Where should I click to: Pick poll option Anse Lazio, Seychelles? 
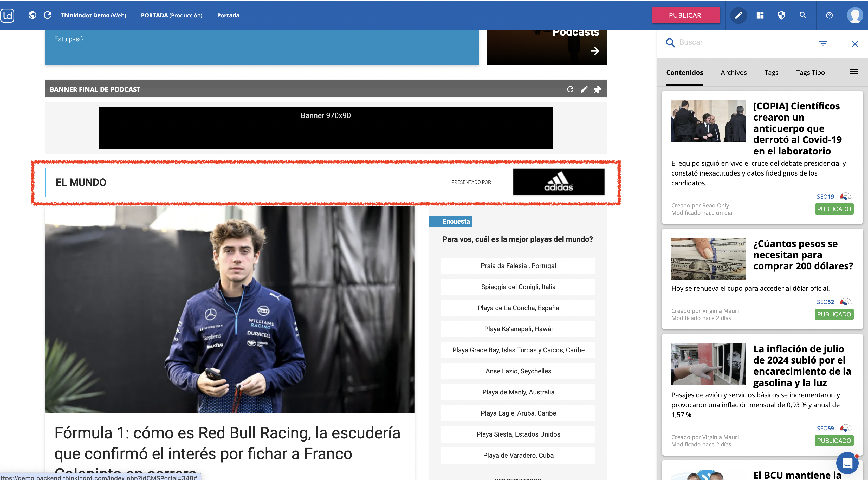pos(517,371)
